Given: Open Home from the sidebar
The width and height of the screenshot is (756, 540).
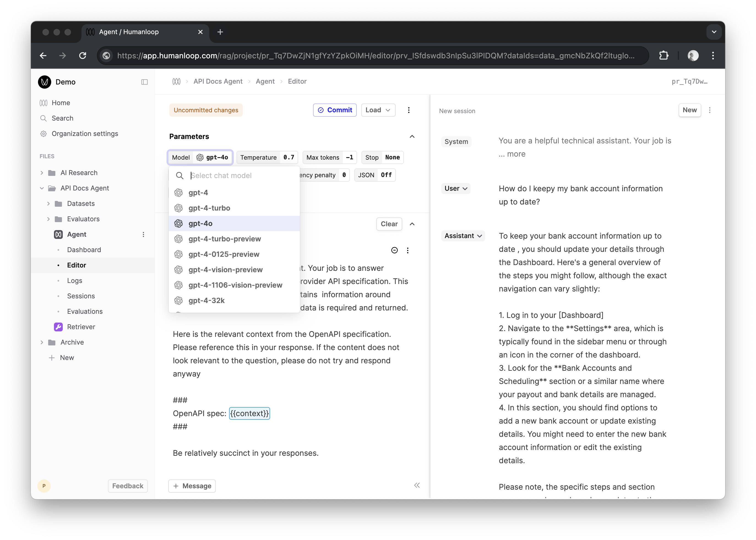Looking at the screenshot, I should click(x=61, y=103).
